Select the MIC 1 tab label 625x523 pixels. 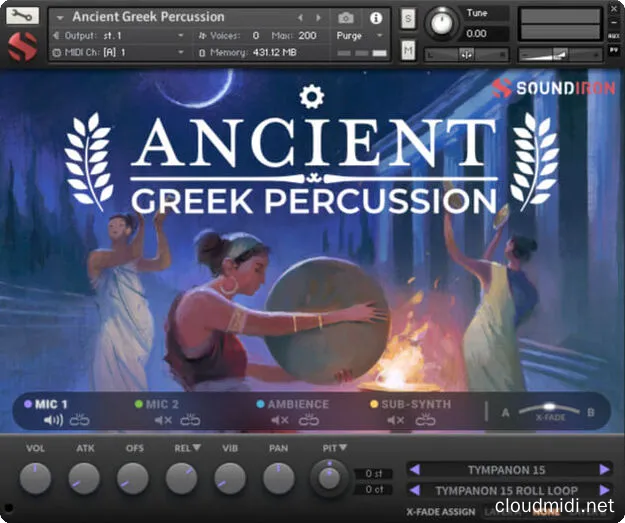(50, 404)
